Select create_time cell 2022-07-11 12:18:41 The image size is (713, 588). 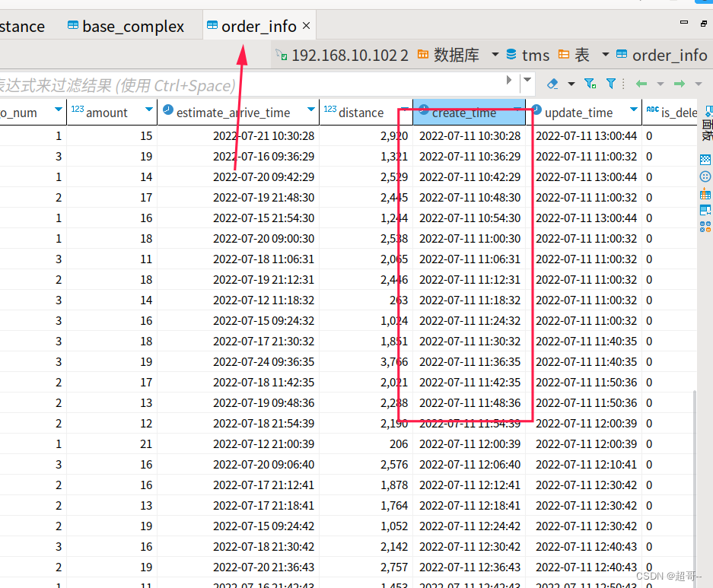pyautogui.click(x=469, y=505)
